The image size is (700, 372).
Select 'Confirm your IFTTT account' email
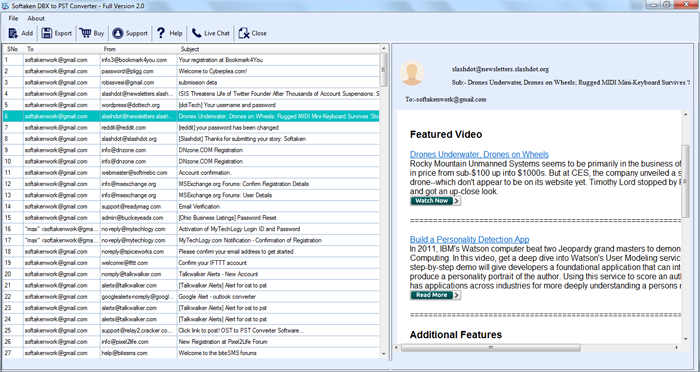[191, 263]
